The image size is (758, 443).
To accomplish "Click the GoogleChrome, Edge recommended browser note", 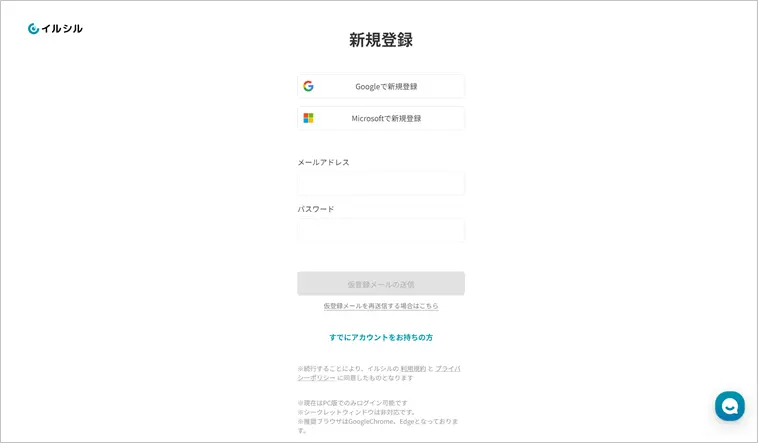I will pyautogui.click(x=378, y=426).
